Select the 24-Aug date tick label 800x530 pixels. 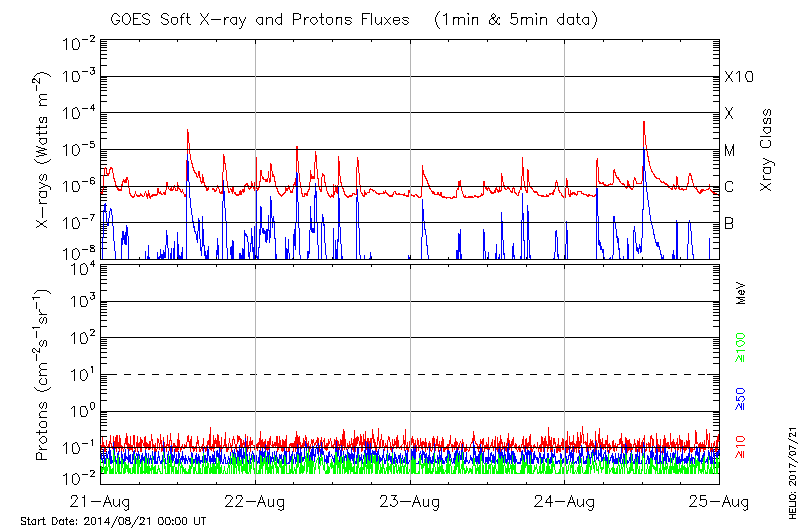pyautogui.click(x=565, y=500)
